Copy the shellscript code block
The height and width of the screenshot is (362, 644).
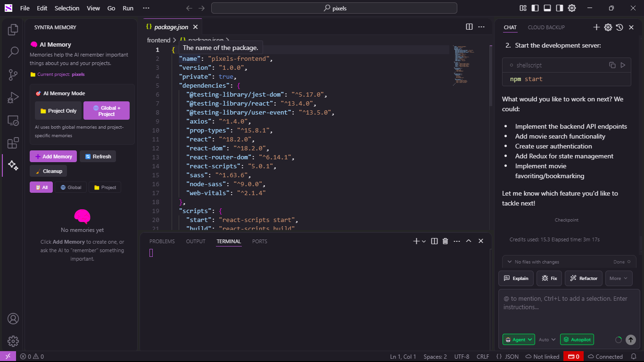point(612,65)
